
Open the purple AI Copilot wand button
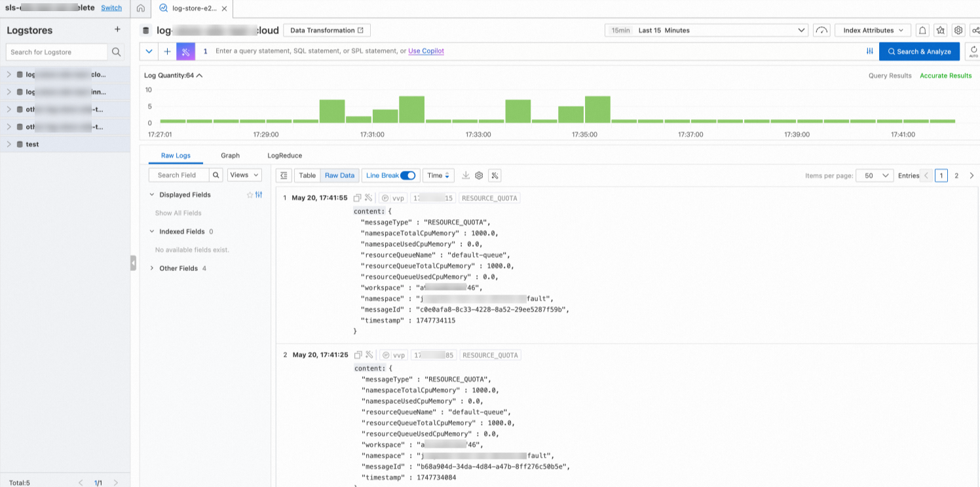(x=186, y=51)
